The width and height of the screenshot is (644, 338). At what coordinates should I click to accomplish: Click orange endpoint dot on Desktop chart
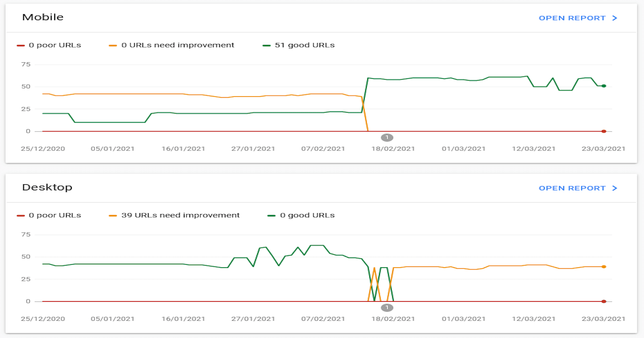[604, 267]
